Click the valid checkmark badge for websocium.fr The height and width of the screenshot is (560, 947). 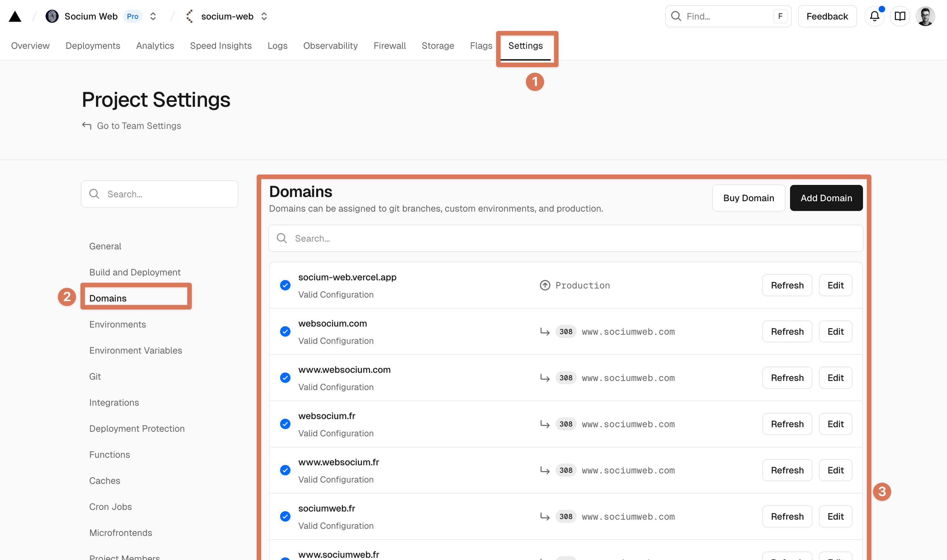285,424
